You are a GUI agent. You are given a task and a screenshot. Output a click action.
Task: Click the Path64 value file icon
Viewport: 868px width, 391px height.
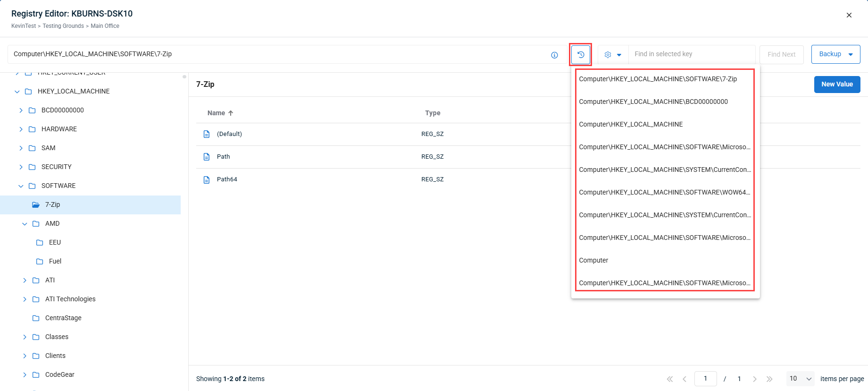pyautogui.click(x=207, y=179)
